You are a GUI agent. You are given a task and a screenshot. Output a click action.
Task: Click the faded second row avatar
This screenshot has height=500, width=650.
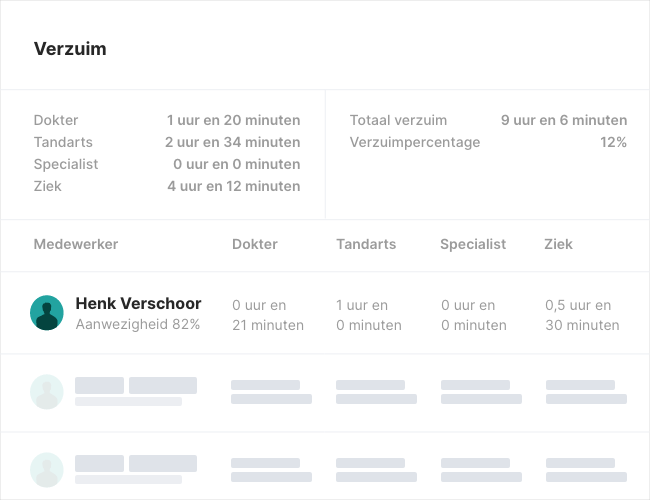(47, 391)
